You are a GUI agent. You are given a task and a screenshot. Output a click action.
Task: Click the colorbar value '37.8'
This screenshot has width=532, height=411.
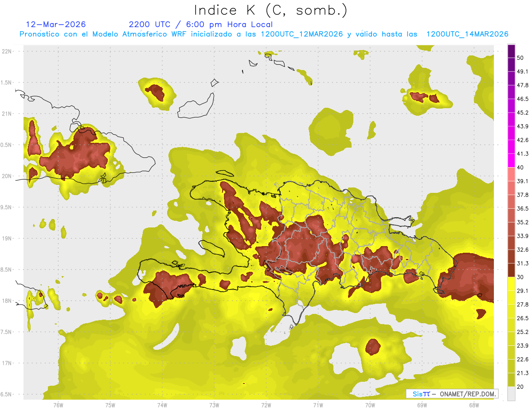coord(522,195)
